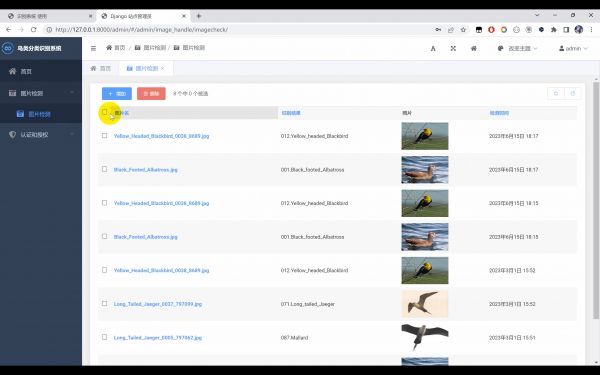The image size is (600, 375).
Task: Bookmark page with the star icon
Action: (463, 29)
